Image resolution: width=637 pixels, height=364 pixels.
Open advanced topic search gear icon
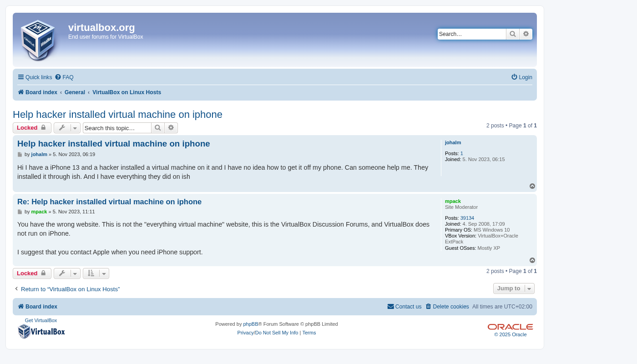coord(171,128)
